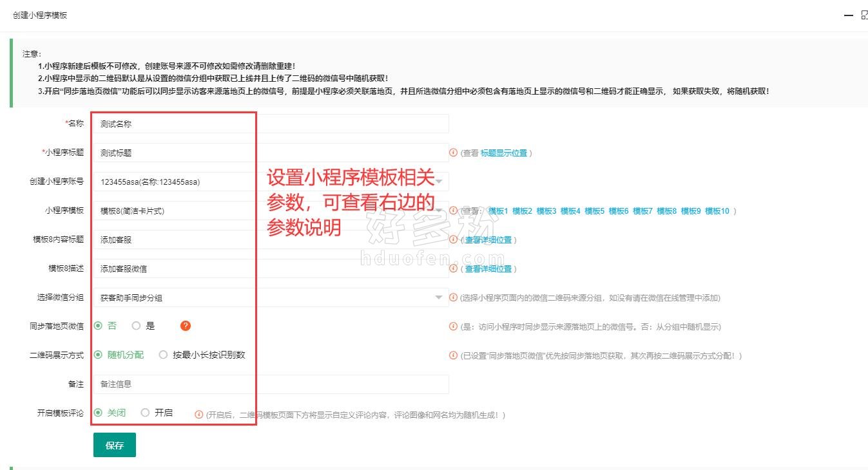
Task: Click info icon beside 同步落地页微信 hint
Action: [x=453, y=326]
